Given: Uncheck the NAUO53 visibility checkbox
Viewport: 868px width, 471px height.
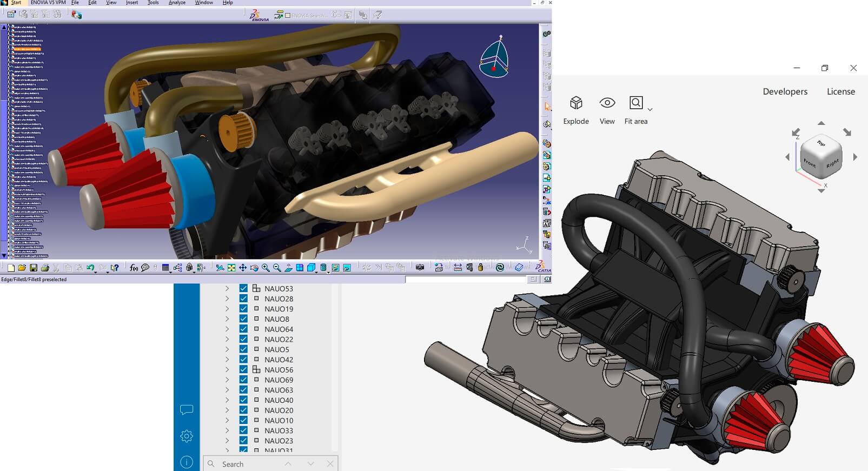Looking at the screenshot, I should 243,289.
